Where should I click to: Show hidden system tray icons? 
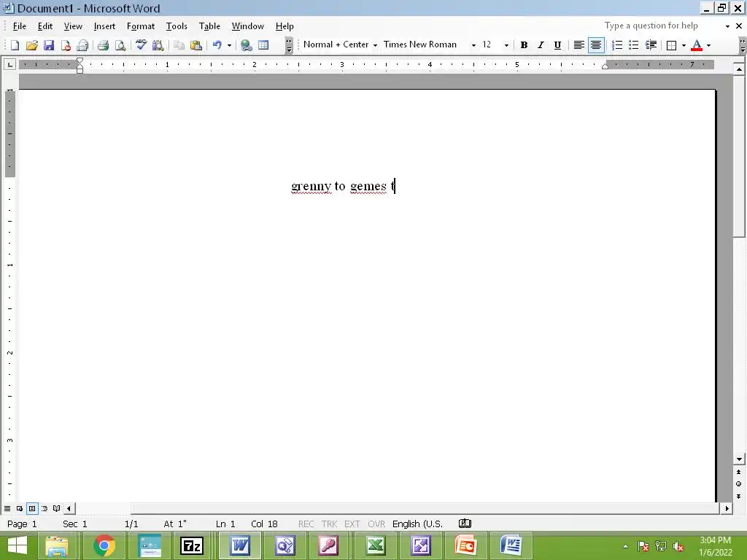[625, 546]
